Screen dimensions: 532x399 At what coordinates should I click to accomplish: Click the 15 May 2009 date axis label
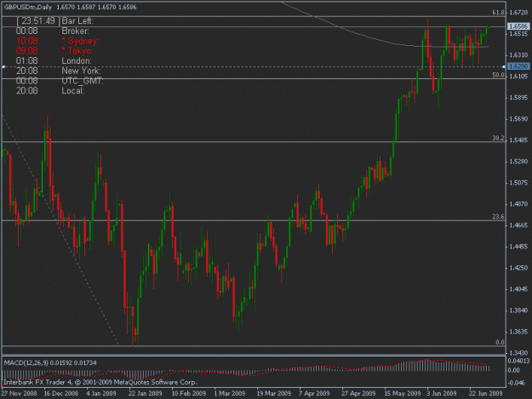tap(403, 393)
